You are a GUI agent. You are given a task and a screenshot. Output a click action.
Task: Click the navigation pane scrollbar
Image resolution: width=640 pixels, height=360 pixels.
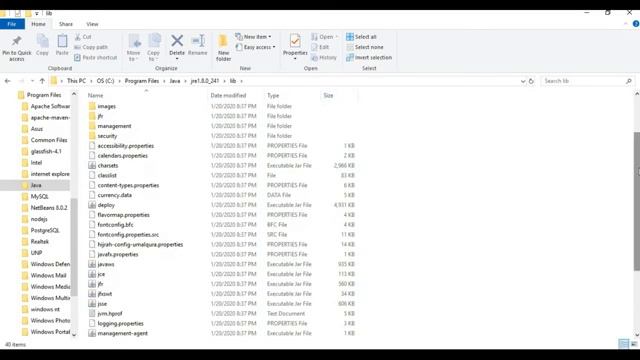(x=74, y=247)
